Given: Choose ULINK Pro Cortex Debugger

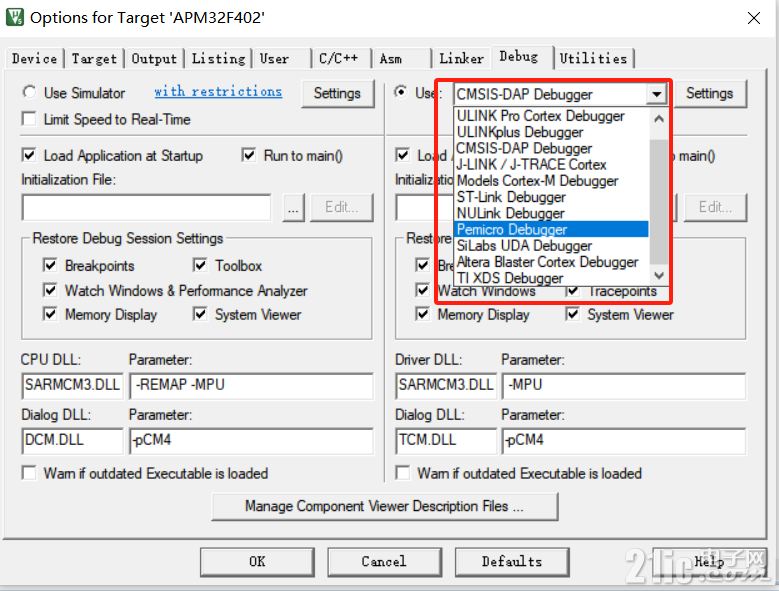Looking at the screenshot, I should (551, 116).
